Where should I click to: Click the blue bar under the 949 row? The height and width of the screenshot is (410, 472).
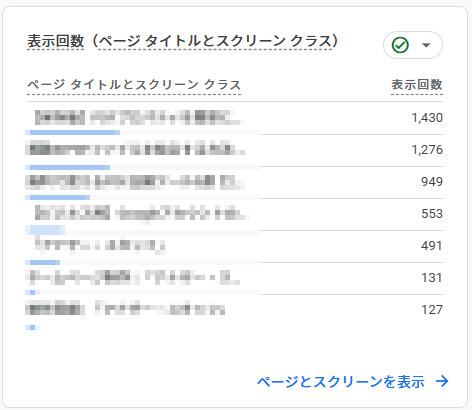click(58, 197)
